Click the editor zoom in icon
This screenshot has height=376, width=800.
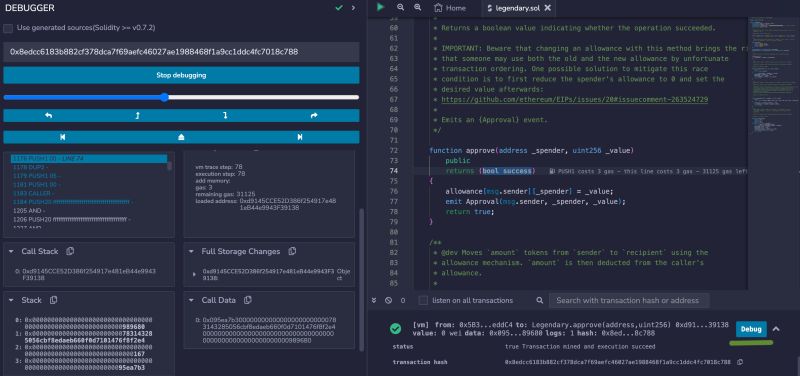coord(418,8)
